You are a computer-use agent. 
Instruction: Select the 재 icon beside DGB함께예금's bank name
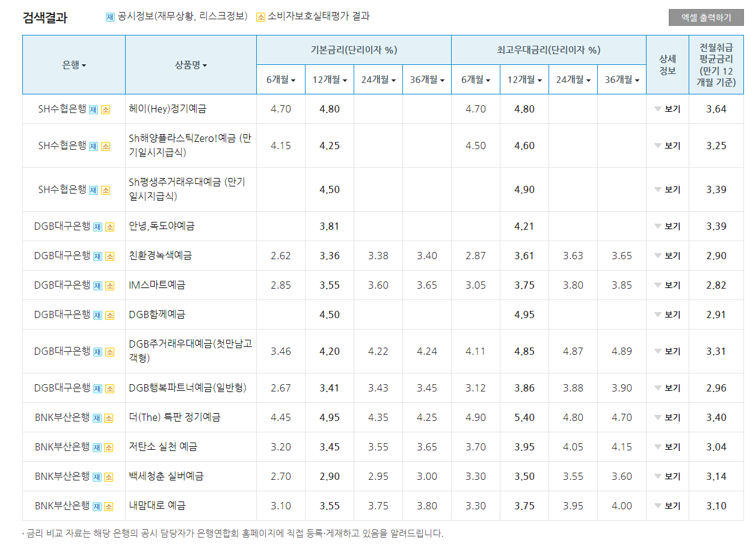coord(99,314)
